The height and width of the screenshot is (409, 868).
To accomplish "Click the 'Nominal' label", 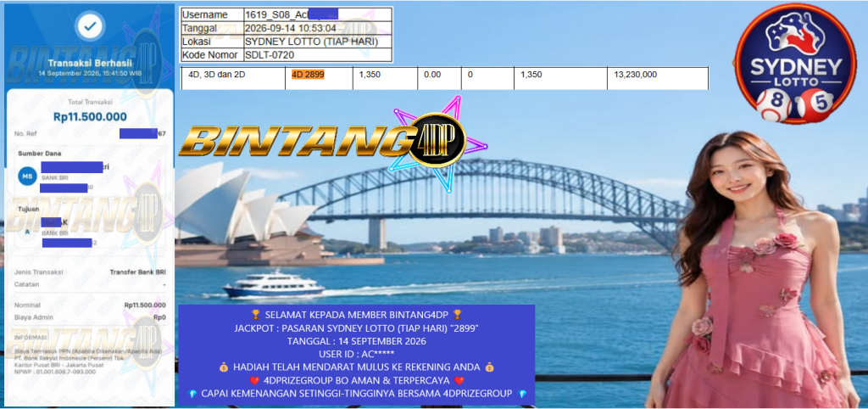I will pyautogui.click(x=27, y=305).
